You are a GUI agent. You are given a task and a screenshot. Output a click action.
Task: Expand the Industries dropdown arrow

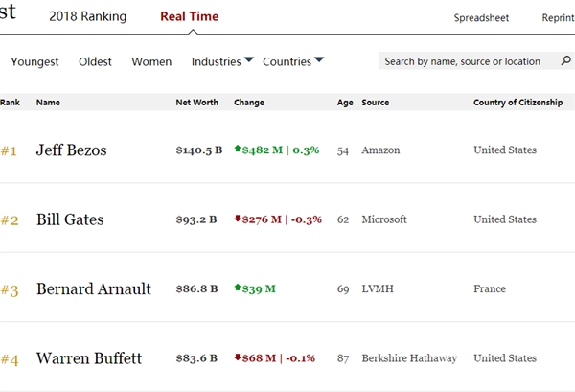(x=249, y=60)
